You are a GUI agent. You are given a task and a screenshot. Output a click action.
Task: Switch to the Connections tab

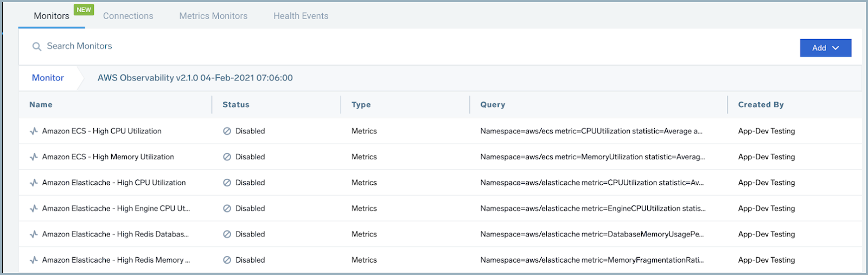pos(128,16)
